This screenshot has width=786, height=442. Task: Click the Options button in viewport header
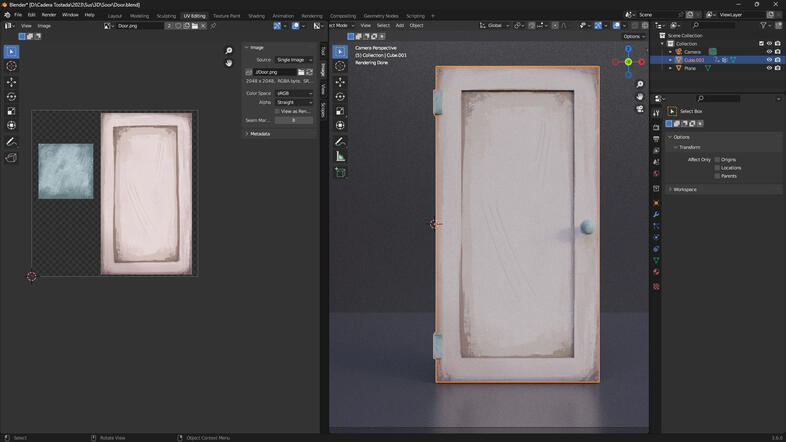[633, 36]
